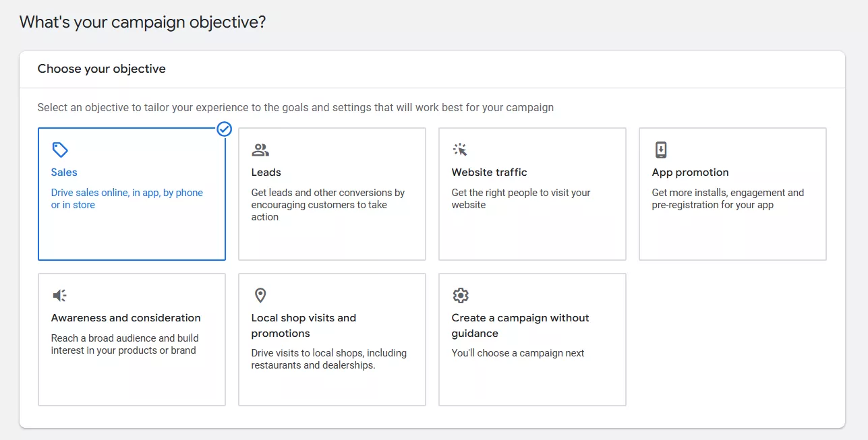This screenshot has width=868, height=440.
Task: Click 'Drive sales online, in app' description
Action: pyautogui.click(x=127, y=199)
